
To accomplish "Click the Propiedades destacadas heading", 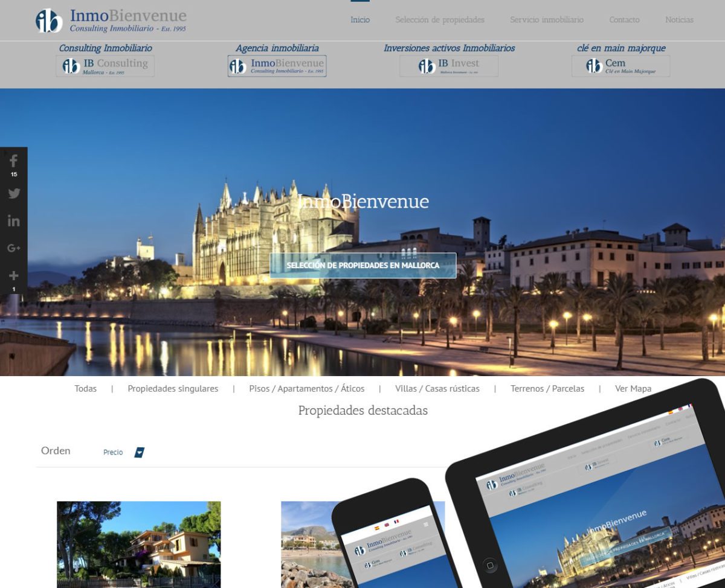I will 363,411.
